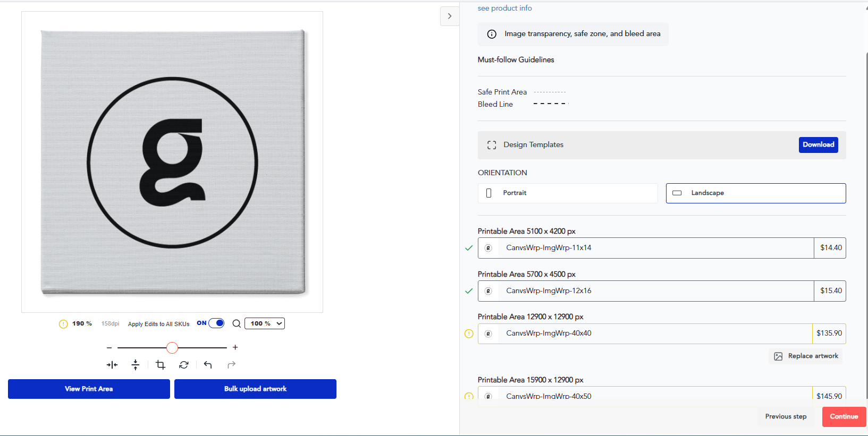Center artwork vertically with align icon
Screen dimensions: 868x436
[x=136, y=365]
